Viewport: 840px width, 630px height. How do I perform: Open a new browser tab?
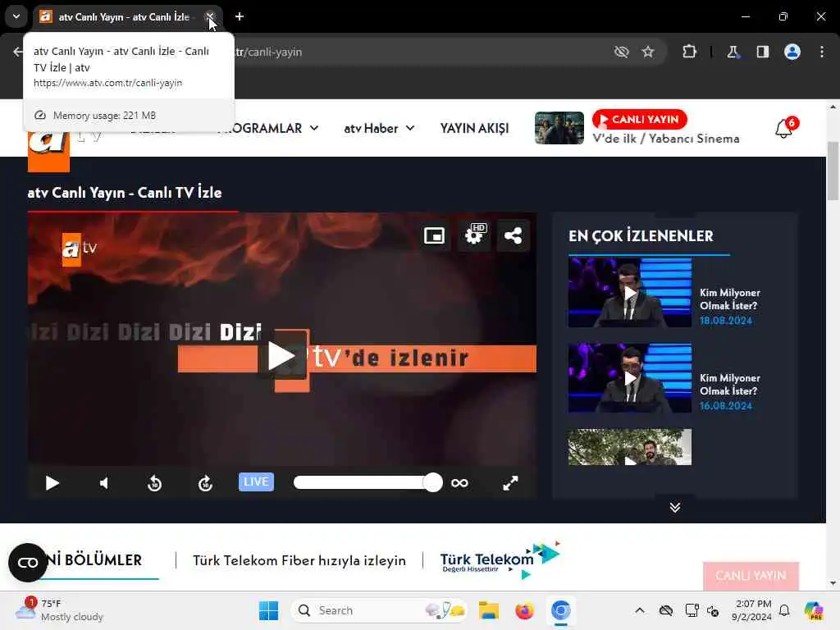click(240, 16)
